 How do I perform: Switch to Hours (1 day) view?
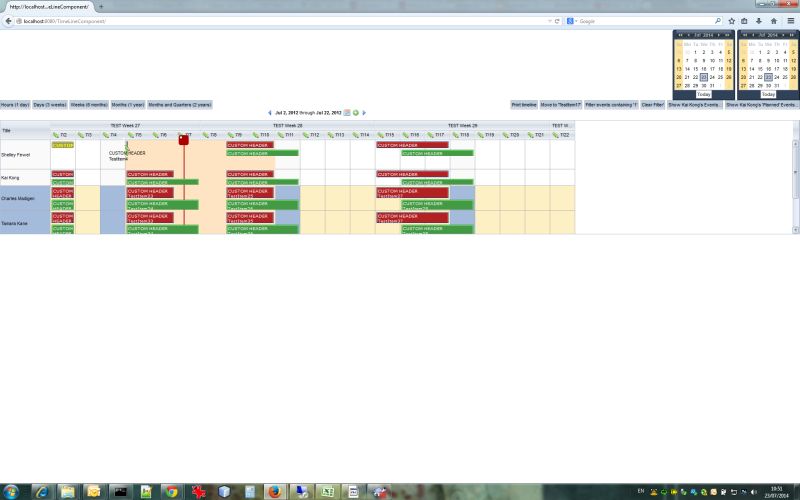click(15, 104)
